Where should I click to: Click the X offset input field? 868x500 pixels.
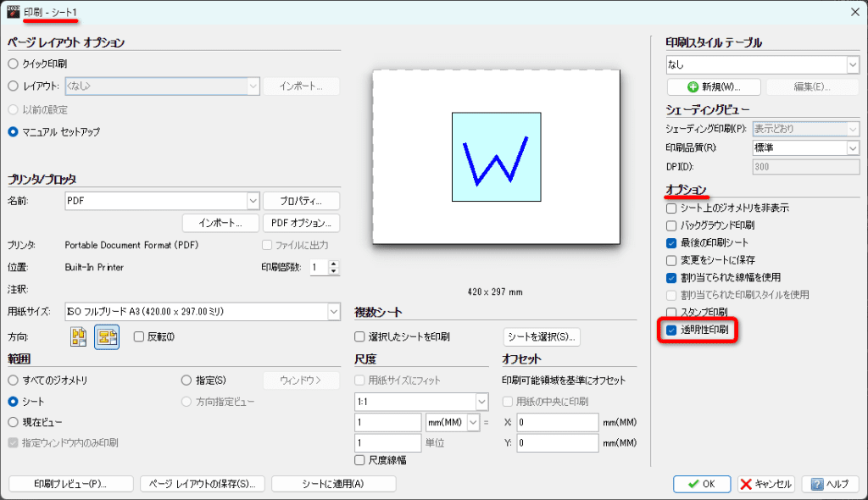pos(558,423)
